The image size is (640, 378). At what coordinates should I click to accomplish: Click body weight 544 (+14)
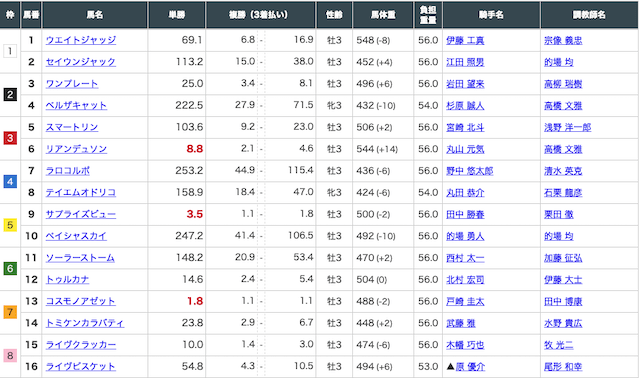click(377, 149)
